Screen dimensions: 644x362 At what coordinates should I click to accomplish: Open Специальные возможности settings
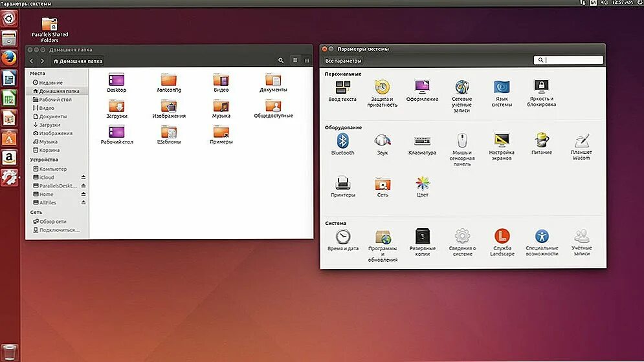tap(542, 242)
